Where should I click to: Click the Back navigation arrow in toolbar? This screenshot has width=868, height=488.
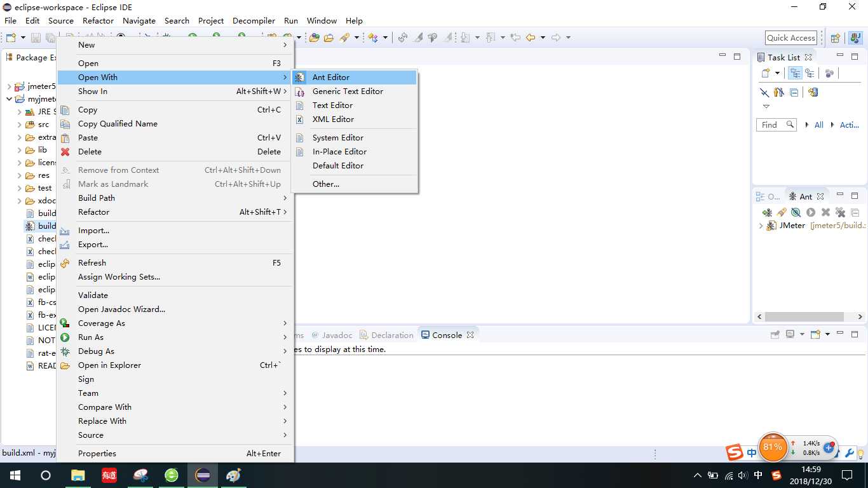pyautogui.click(x=530, y=37)
